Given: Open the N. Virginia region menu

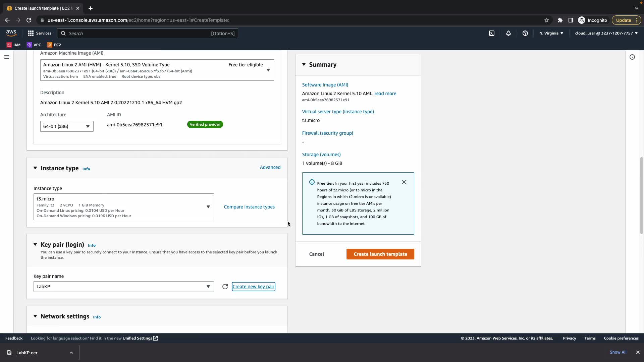Looking at the screenshot, I should click(551, 33).
